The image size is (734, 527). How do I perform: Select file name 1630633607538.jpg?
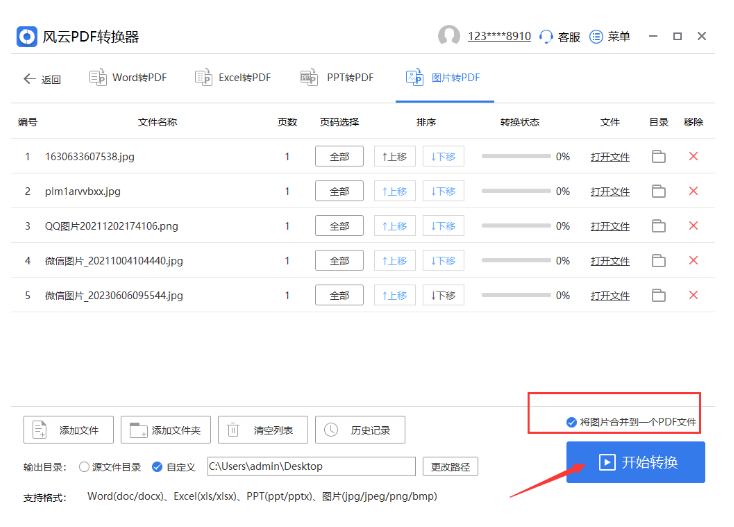point(90,156)
